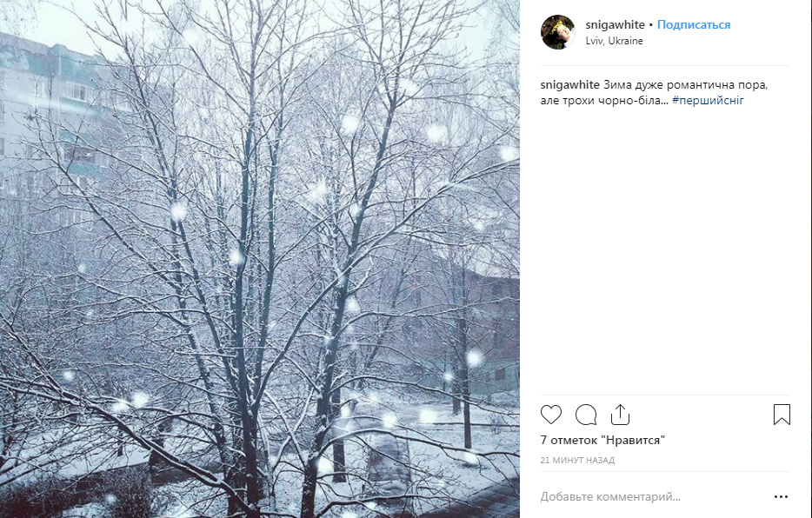
Task: Click the snigawhite username in the caption
Action: pyautogui.click(x=569, y=85)
